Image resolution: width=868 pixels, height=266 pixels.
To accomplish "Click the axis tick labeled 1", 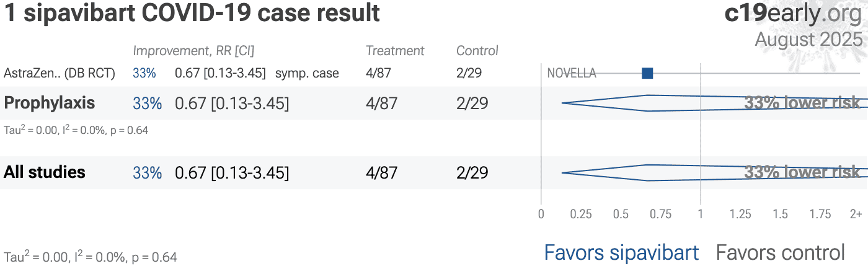I will 701,214.
